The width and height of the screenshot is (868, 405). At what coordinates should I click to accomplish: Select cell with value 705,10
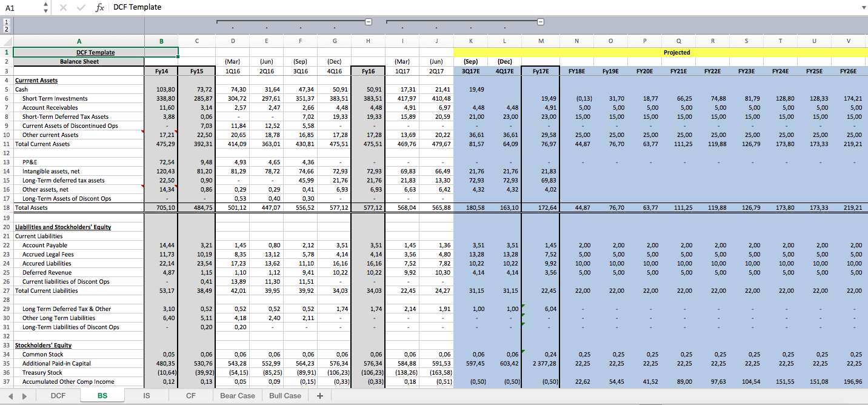pyautogui.click(x=161, y=208)
